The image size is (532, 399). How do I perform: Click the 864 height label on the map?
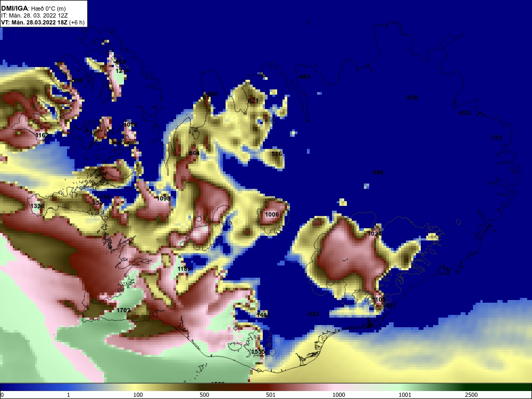pos(194,153)
